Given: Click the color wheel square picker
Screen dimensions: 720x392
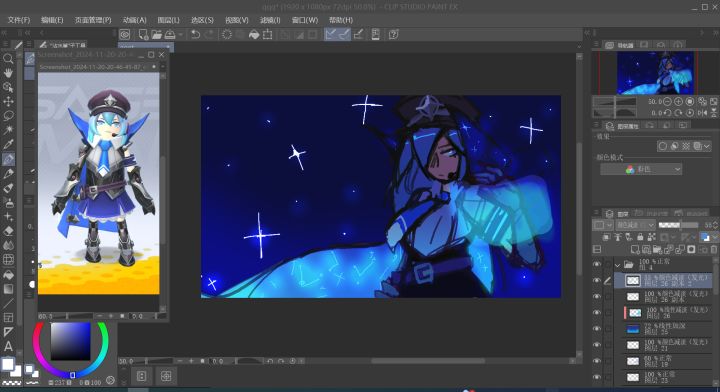Looking at the screenshot, I should click(x=70, y=341).
